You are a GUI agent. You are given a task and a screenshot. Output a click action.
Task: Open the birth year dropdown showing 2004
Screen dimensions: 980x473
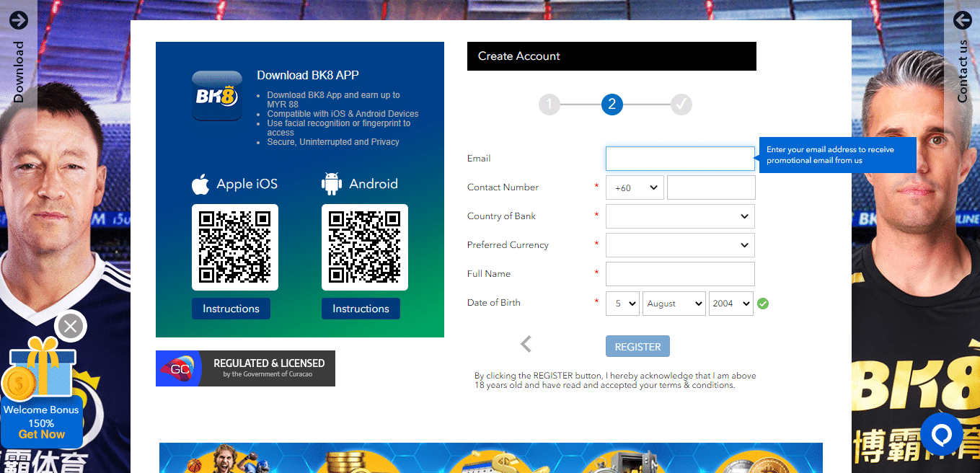point(731,304)
